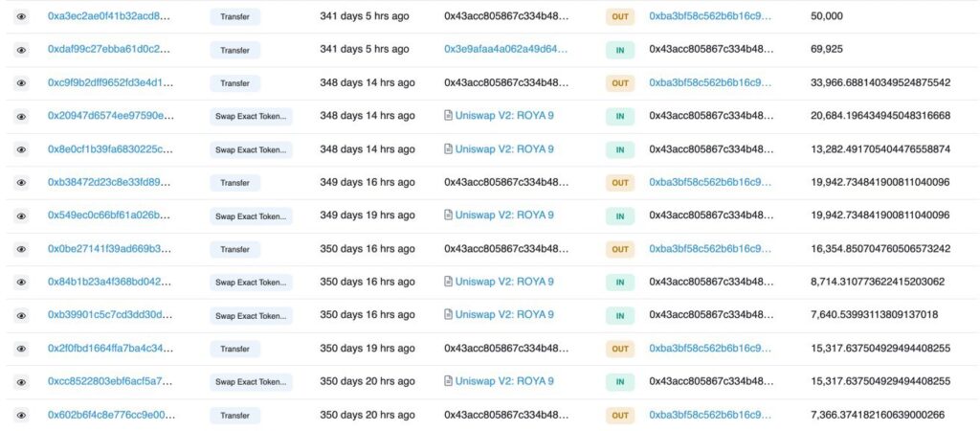Click contract document icon in 0x84b1b23a4f368bd042 row
Screen dimensions: 980x431
pyautogui.click(x=448, y=282)
